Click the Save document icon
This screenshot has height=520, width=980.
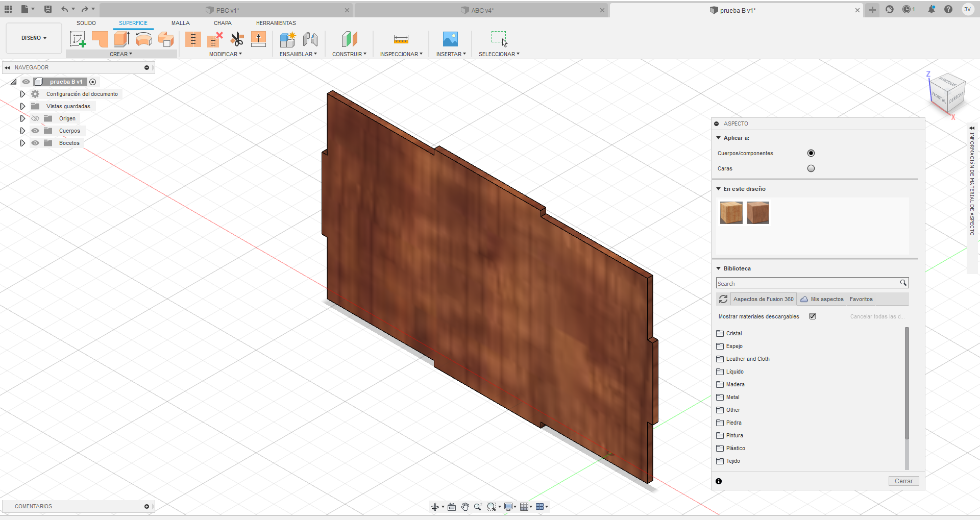point(48,9)
